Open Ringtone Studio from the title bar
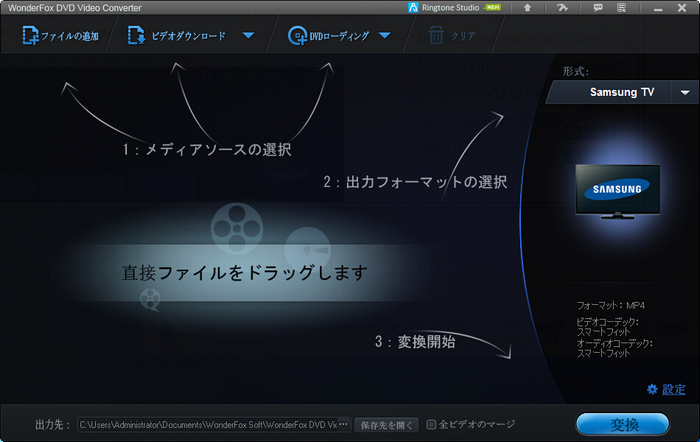The height and width of the screenshot is (442, 700). tap(454, 8)
